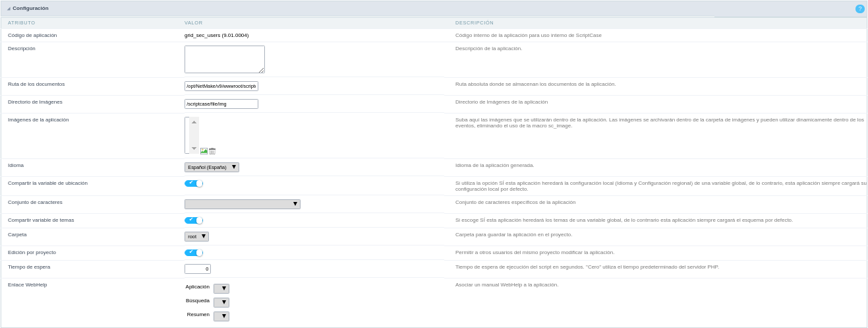Click the Idioma attribute label

[x=16, y=166]
